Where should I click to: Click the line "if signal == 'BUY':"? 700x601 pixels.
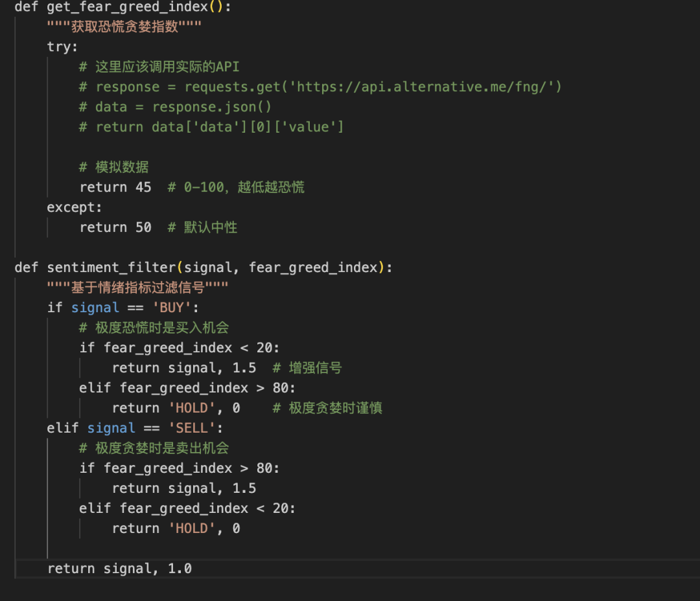click(x=122, y=308)
